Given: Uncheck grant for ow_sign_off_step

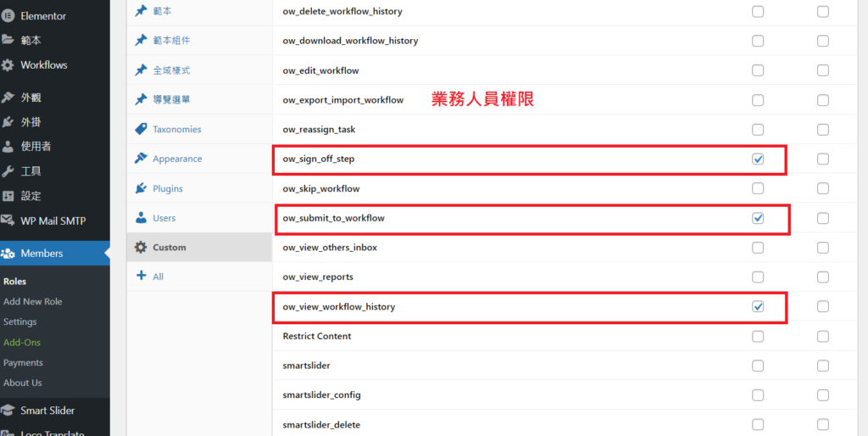Looking at the screenshot, I should coord(758,159).
